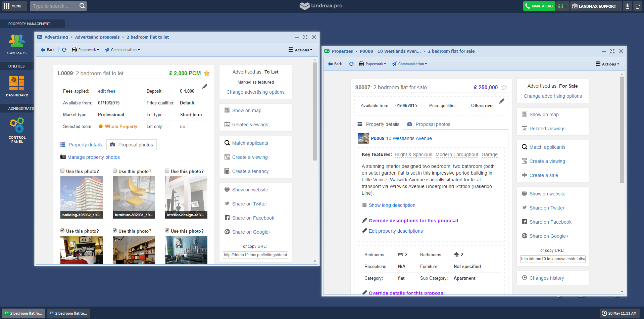Open 'Create a tenancy' link
The height and width of the screenshot is (319, 644).
click(250, 171)
